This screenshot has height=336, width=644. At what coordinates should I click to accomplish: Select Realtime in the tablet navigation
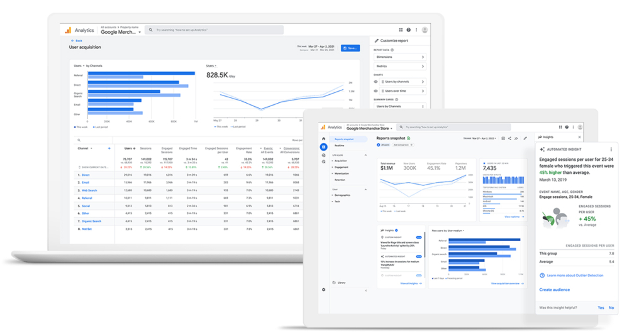click(339, 146)
